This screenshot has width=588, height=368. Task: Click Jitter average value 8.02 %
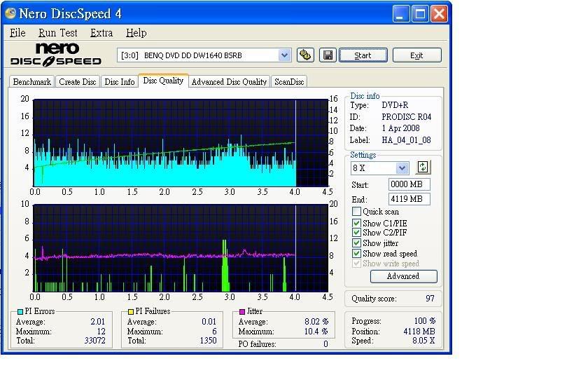316,322
